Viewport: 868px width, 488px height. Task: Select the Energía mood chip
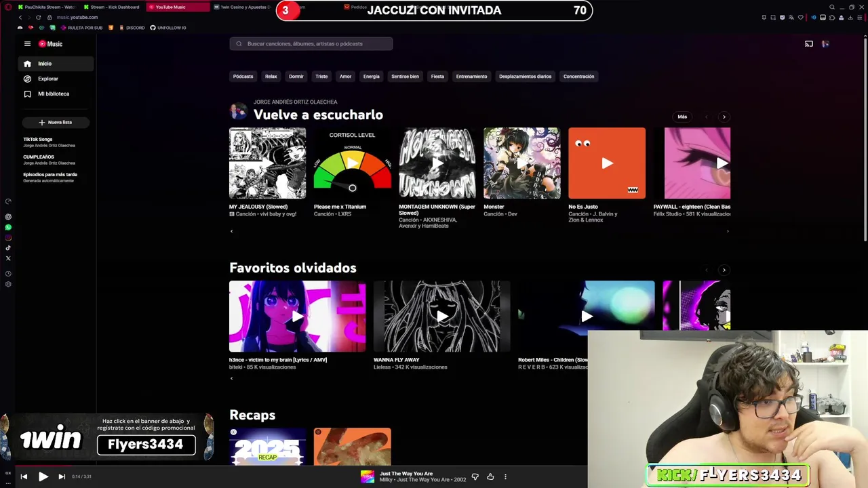point(371,77)
